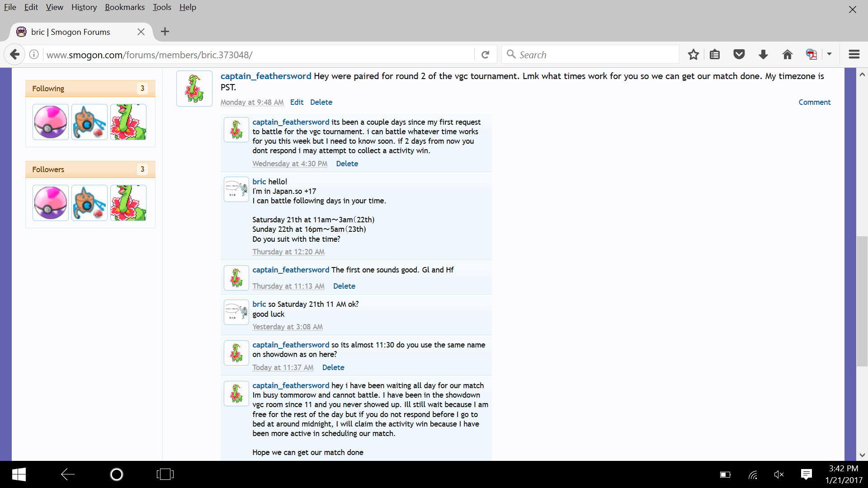Screen dimensions: 868x488
Task: Click the Following count badge 3
Action: coord(142,89)
